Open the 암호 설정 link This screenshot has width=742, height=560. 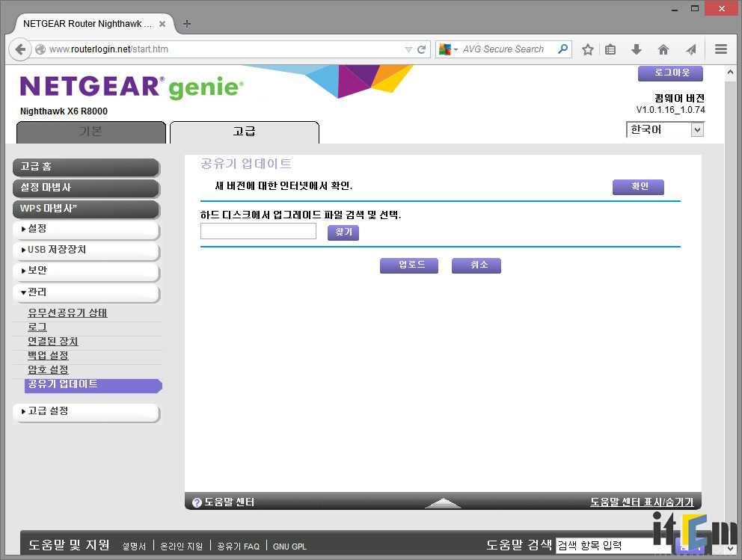pyautogui.click(x=49, y=369)
